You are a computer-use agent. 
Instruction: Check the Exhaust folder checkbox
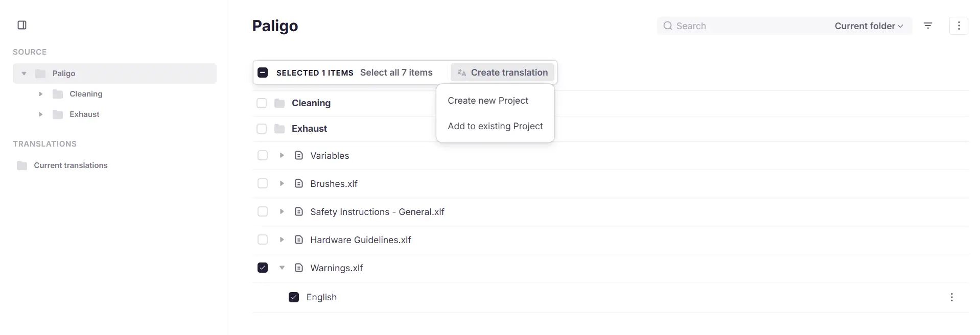[262, 129]
